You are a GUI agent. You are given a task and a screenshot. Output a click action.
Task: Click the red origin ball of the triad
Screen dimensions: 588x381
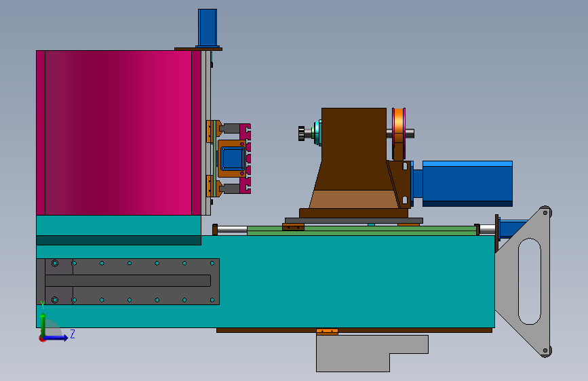click(x=42, y=338)
